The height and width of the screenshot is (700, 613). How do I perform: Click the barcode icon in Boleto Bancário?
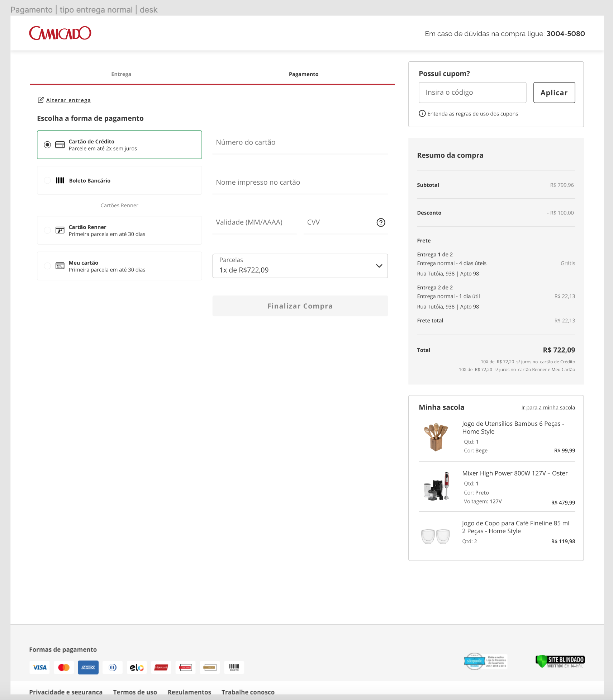(60, 180)
